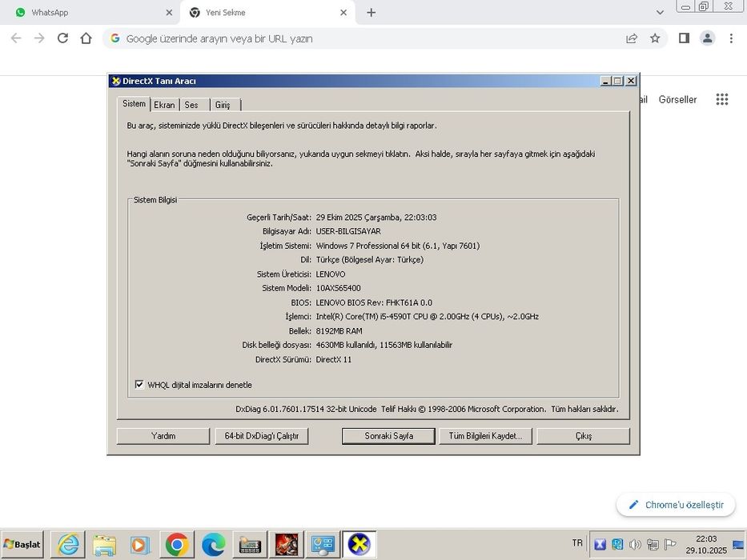Click the DirectX taskbar icon
The image size is (747, 560).
359,544
